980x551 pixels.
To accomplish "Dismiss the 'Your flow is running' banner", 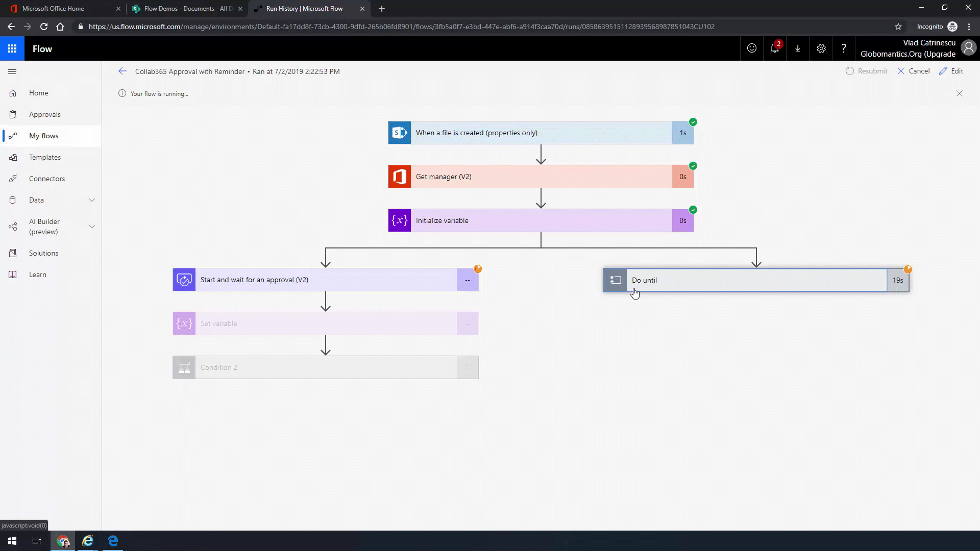I will pyautogui.click(x=960, y=93).
